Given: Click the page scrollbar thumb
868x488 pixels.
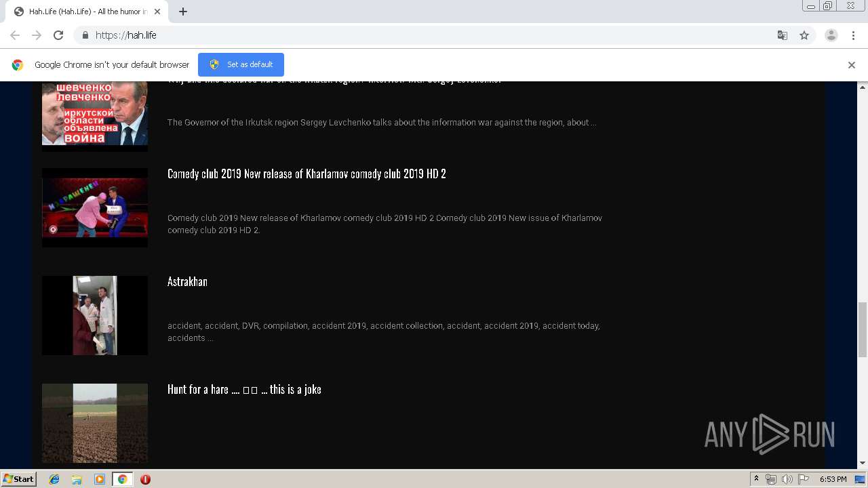Looking at the screenshot, I should click(863, 329).
